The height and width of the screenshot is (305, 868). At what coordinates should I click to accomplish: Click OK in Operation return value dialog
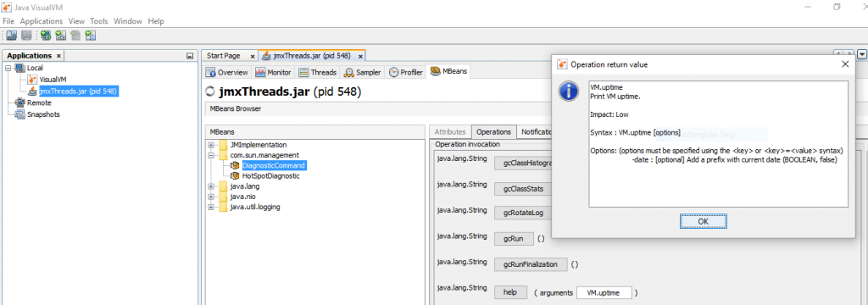703,221
